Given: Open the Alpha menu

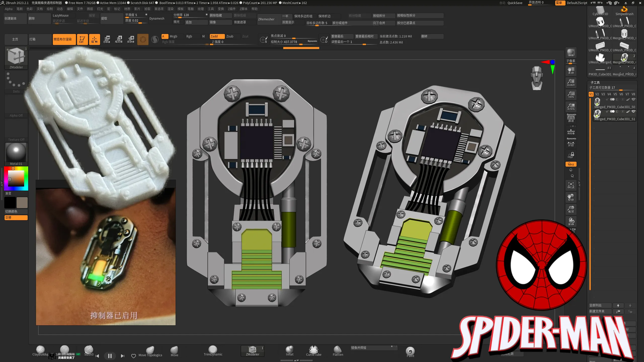Looking at the screenshot, I should [x=9, y=9].
